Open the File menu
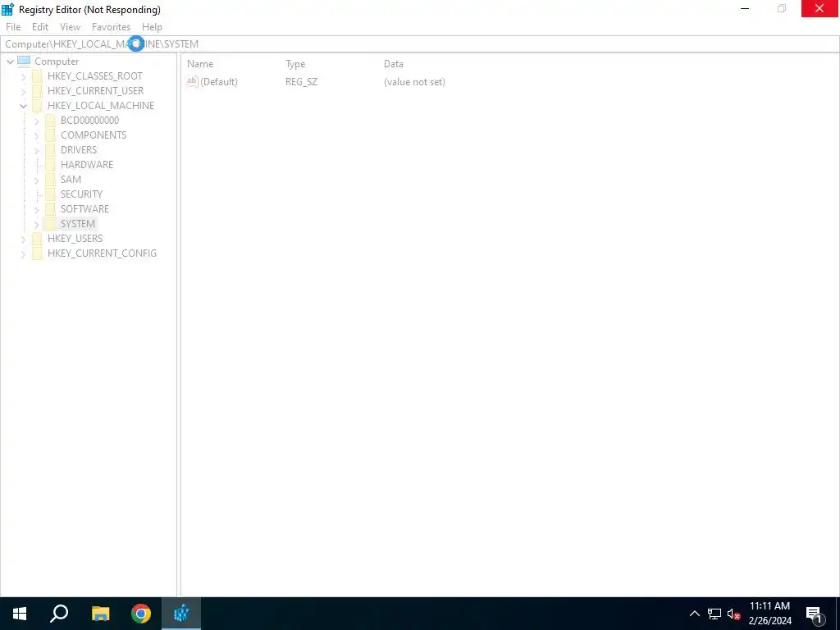Screen dimensions: 840x630 (x=13, y=27)
